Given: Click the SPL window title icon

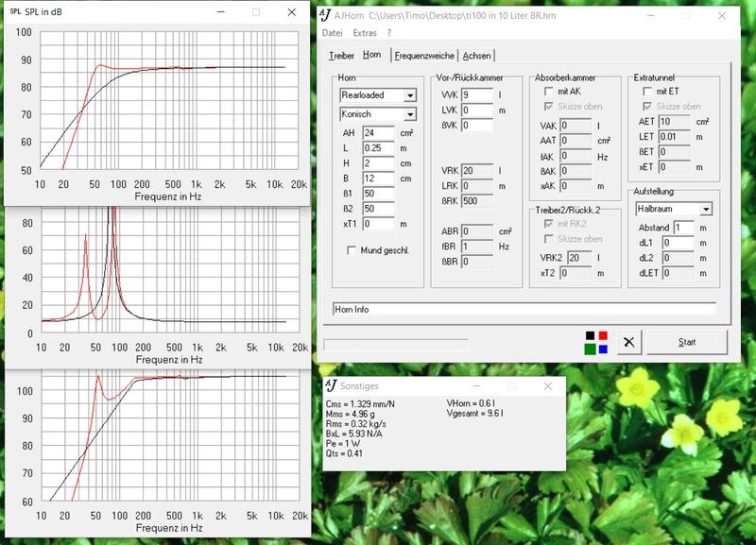Looking at the screenshot, I should pyautogui.click(x=15, y=11).
